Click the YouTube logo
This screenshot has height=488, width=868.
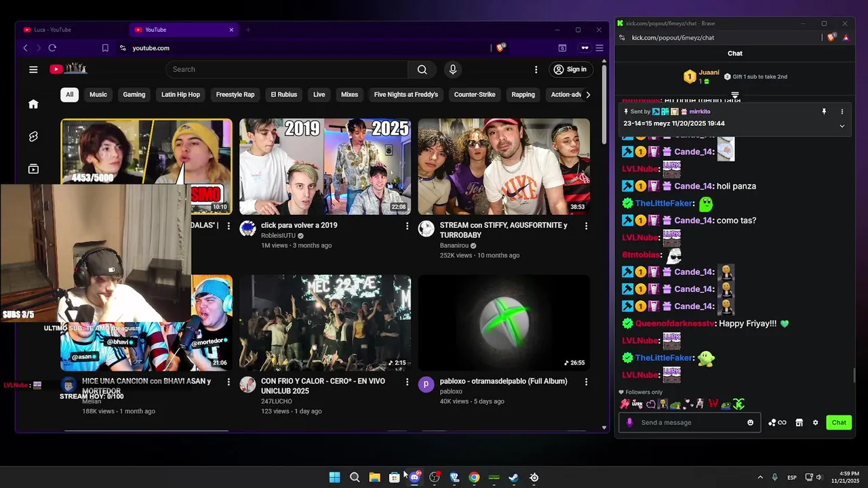[68, 68]
